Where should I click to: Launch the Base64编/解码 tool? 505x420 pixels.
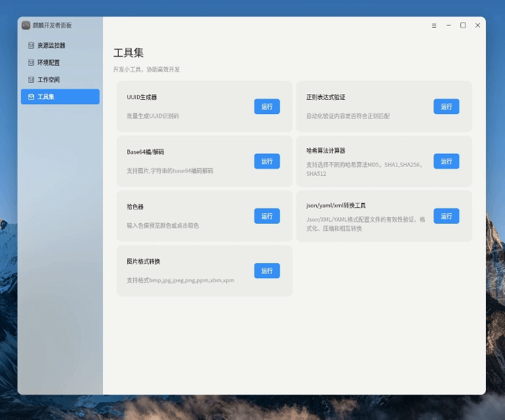tap(267, 161)
